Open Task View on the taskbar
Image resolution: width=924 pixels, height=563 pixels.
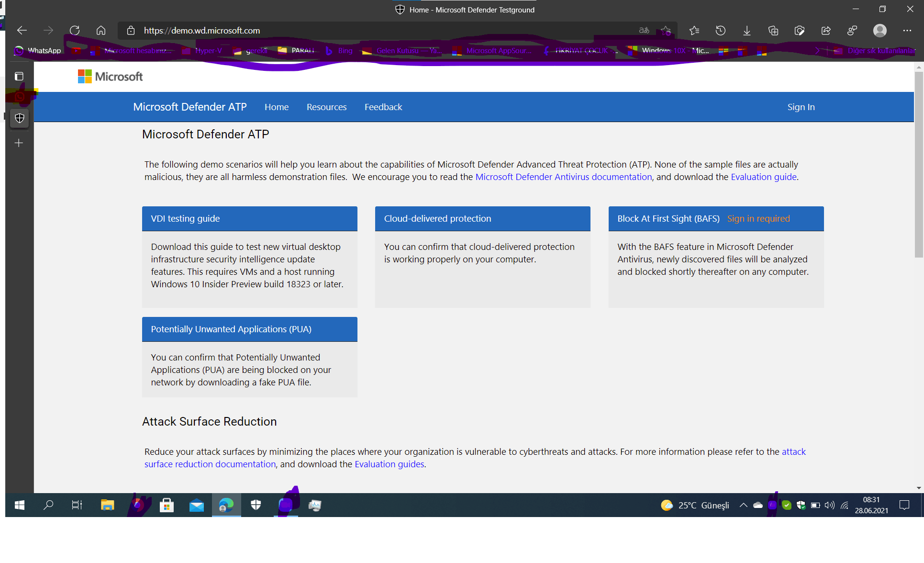click(x=77, y=505)
